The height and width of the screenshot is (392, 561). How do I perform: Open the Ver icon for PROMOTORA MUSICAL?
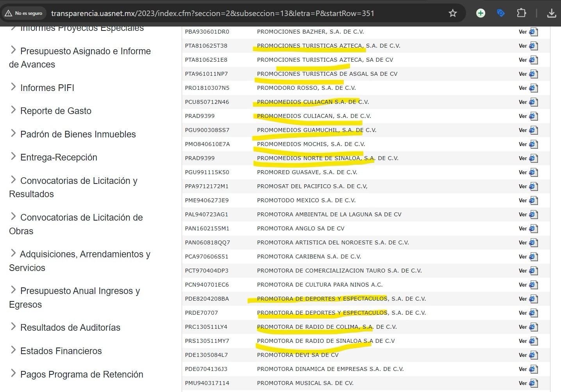[x=533, y=383]
